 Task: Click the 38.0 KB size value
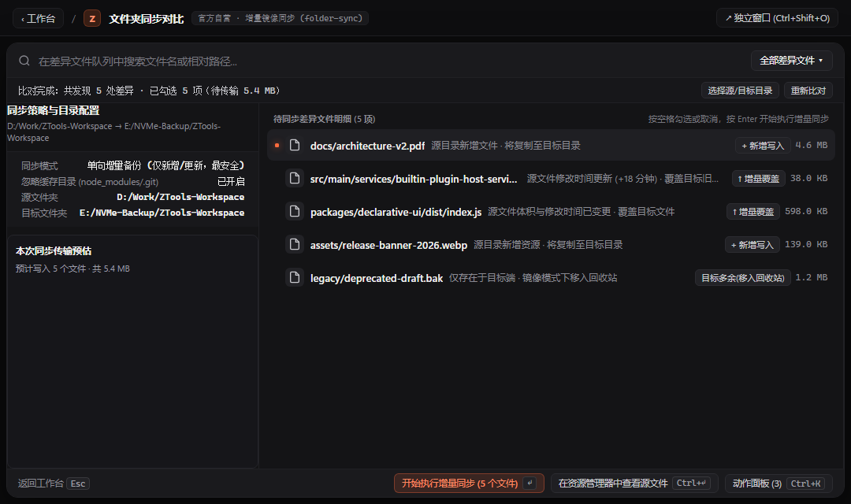808,178
